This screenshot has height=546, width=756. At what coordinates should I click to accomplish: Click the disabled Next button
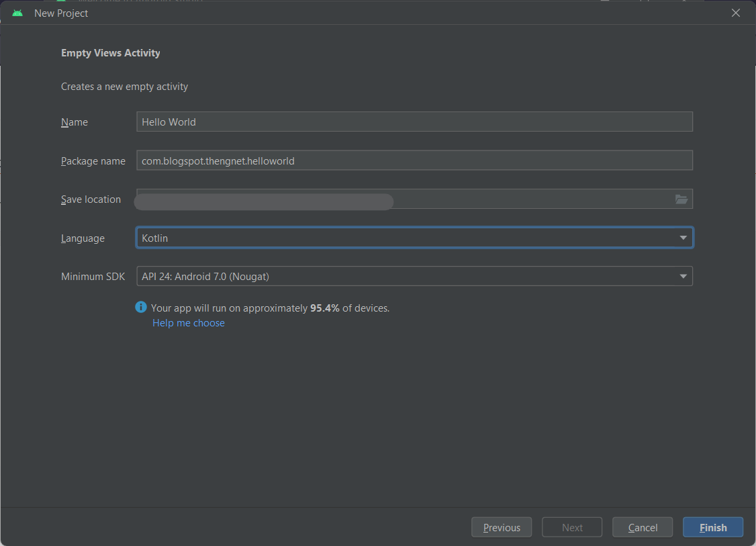click(572, 527)
